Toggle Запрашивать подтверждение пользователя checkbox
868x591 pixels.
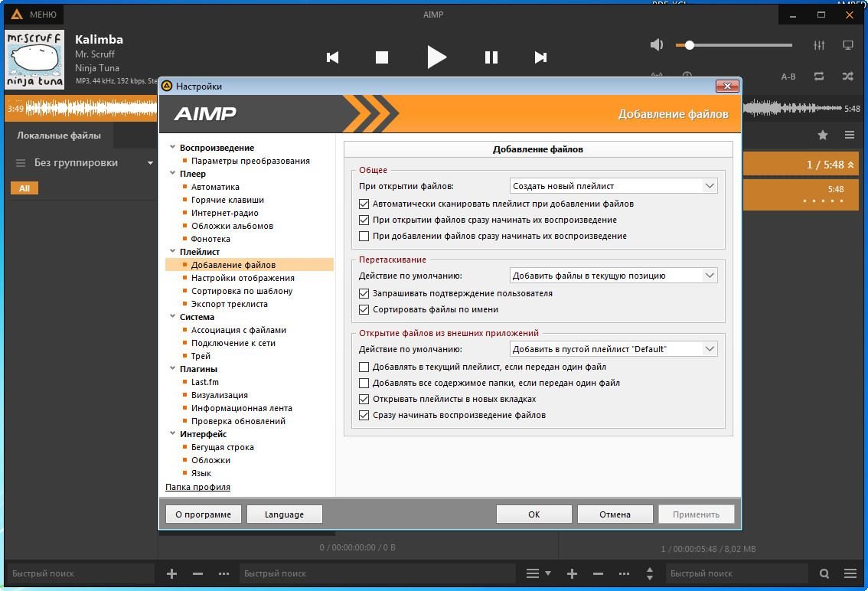click(364, 293)
